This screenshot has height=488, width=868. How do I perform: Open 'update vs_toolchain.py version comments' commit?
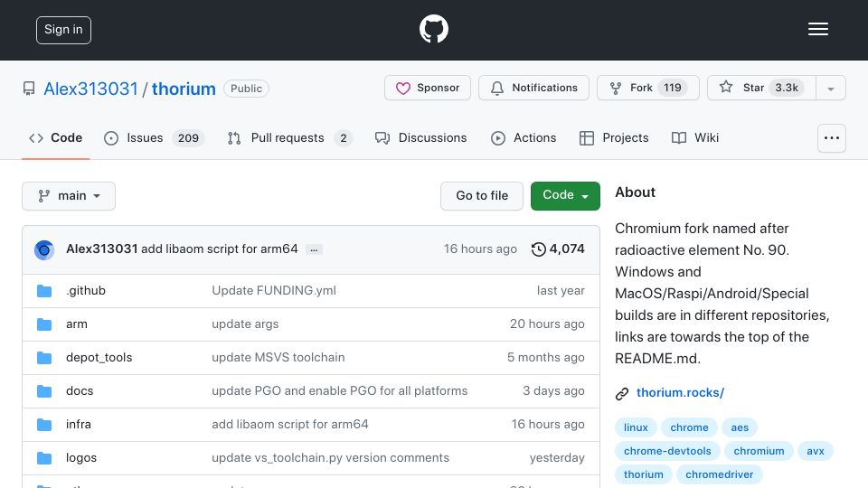(x=331, y=458)
